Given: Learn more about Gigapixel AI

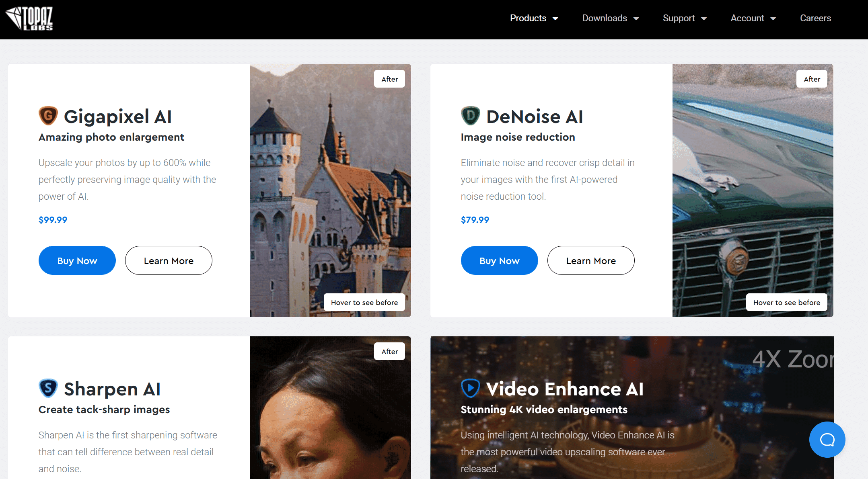Looking at the screenshot, I should (169, 260).
